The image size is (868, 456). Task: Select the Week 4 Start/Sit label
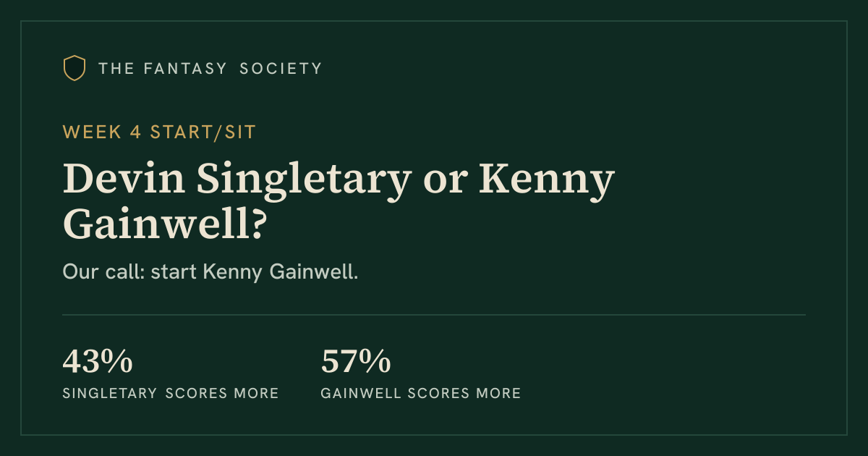click(159, 132)
